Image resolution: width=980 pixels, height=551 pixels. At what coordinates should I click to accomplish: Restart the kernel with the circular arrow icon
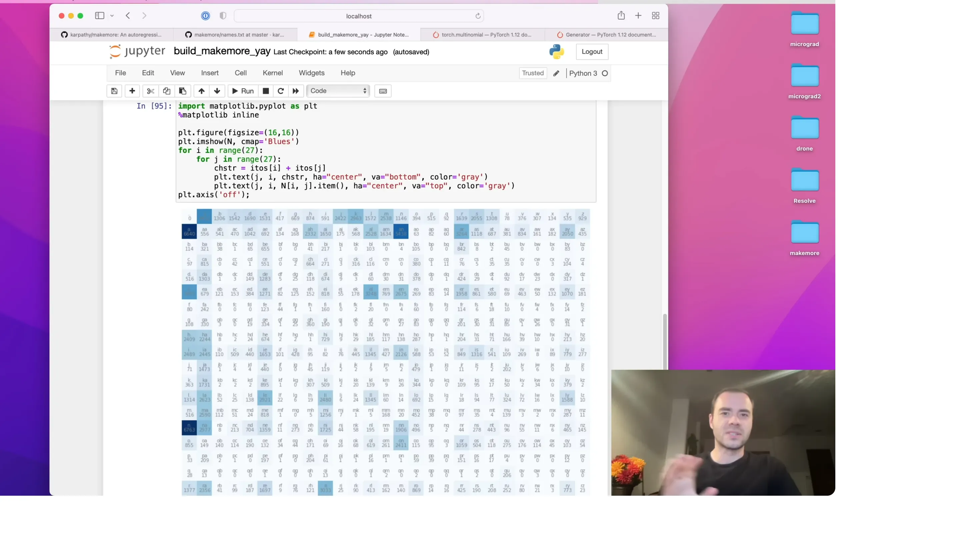(281, 91)
